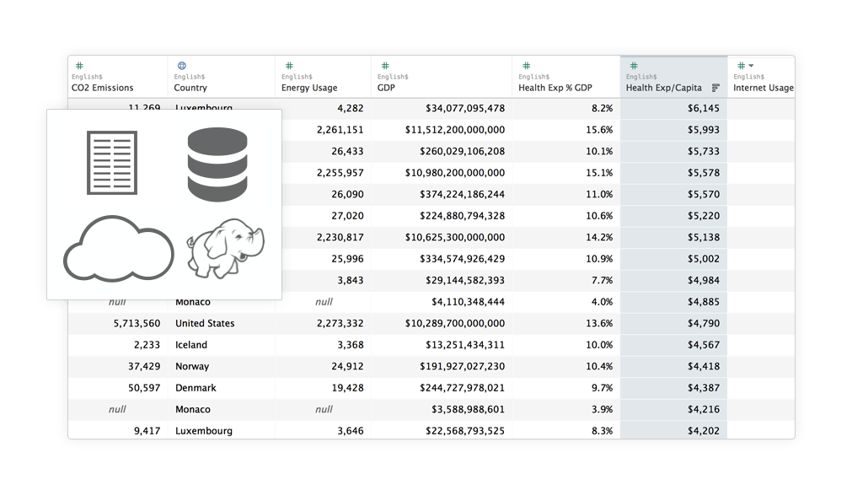Select the $6,145 Health Exp/Capita value
The height and width of the screenshot is (496, 868).
tap(703, 108)
